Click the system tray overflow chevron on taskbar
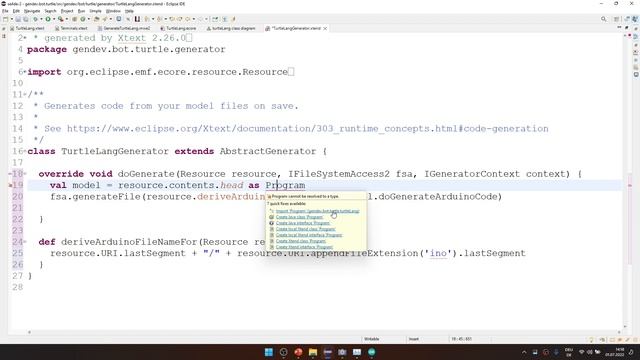 524,352
